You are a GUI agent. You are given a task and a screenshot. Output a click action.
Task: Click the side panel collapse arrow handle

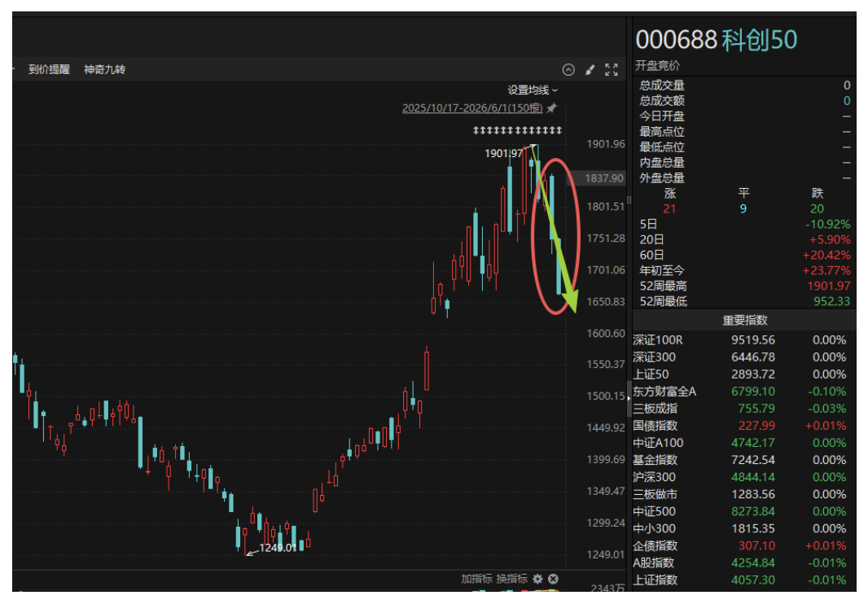click(629, 399)
